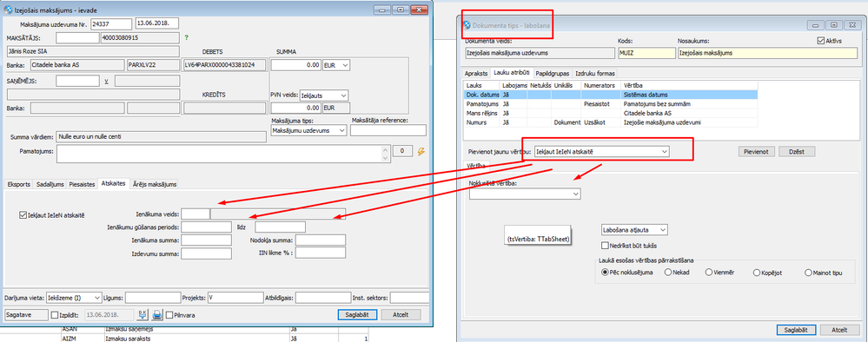This screenshot has width=868, height=342.
Task: Click Atcelt in Dokumenta tips window
Action: click(840, 330)
